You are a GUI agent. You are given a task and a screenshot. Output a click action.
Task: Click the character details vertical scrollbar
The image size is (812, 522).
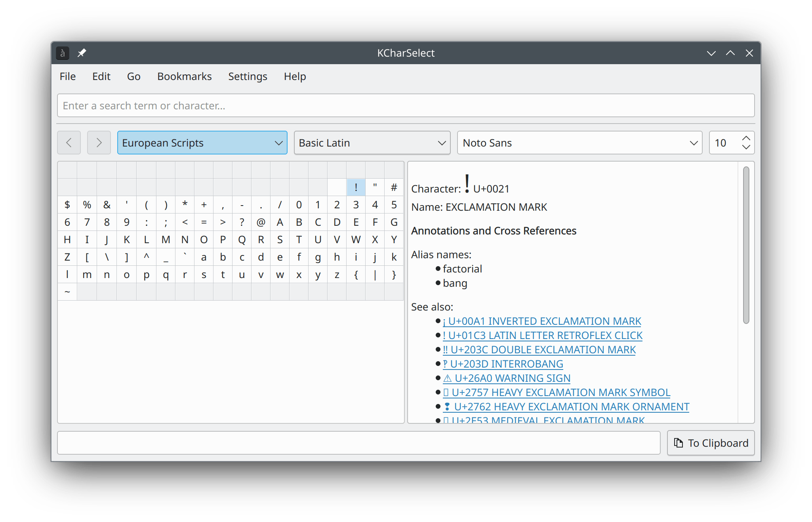746,246
